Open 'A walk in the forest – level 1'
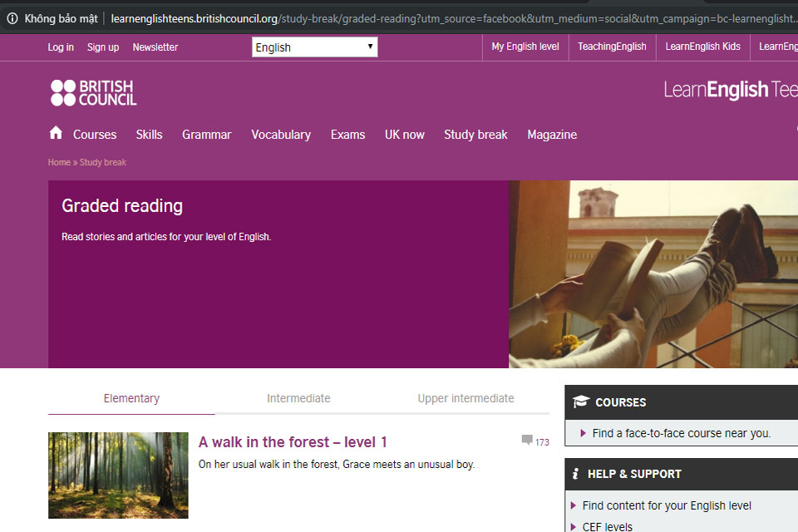798x532 pixels. [293, 442]
